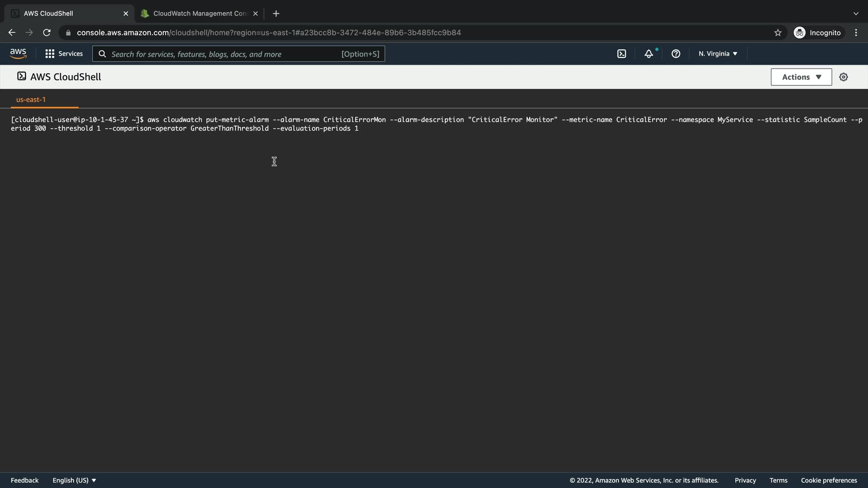Screen dimensions: 868x488
Task: Open AWS notifications bell
Action: click(x=649, y=54)
